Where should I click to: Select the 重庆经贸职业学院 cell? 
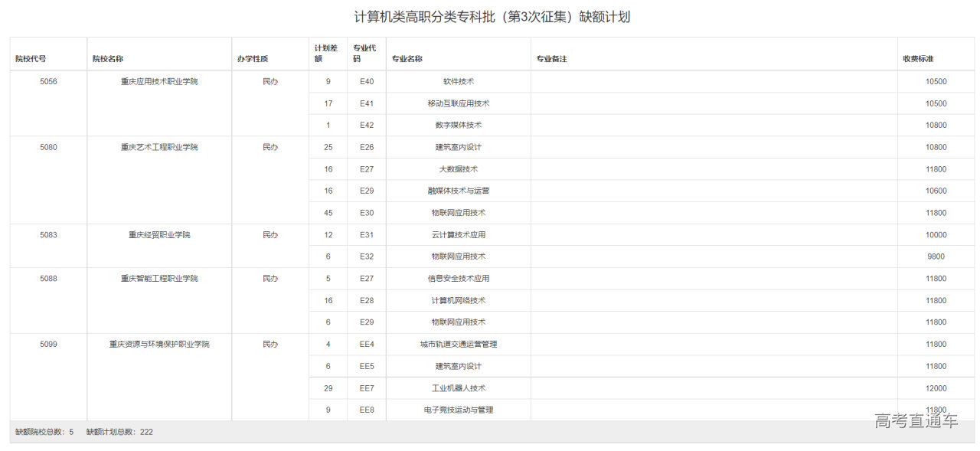click(x=159, y=235)
